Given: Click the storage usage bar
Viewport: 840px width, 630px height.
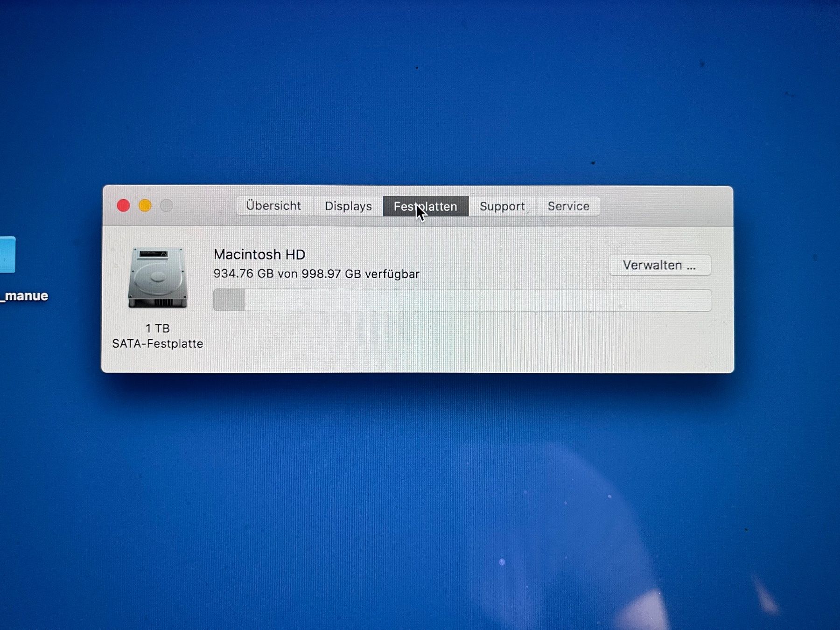Looking at the screenshot, I should tap(462, 300).
